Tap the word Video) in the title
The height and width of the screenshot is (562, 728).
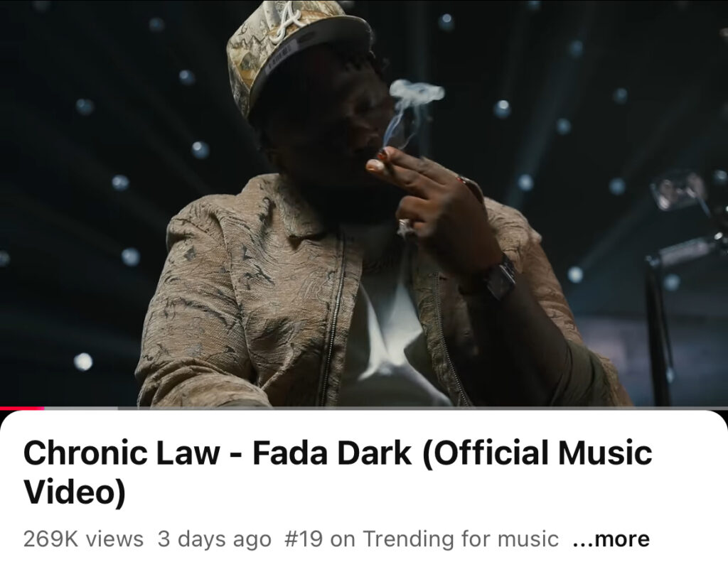click(74, 492)
